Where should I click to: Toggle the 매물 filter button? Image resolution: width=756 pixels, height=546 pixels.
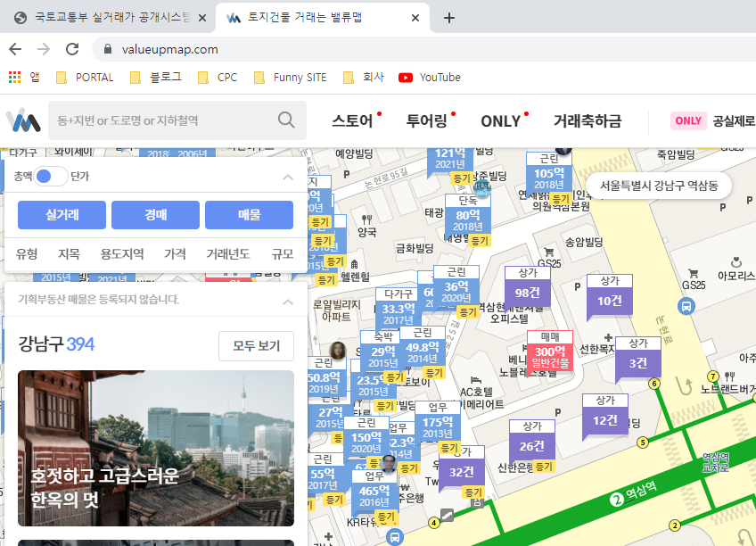[250, 215]
